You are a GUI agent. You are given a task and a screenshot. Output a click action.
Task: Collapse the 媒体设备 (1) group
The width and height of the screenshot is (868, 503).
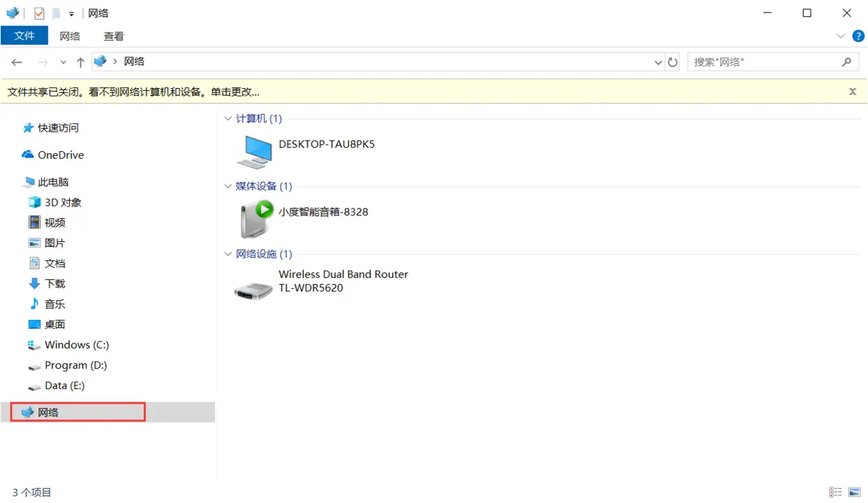227,187
